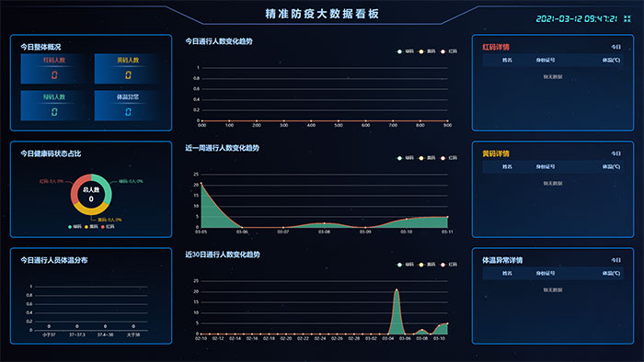Click the 03-05 peak point on weekly chart

coord(201,183)
